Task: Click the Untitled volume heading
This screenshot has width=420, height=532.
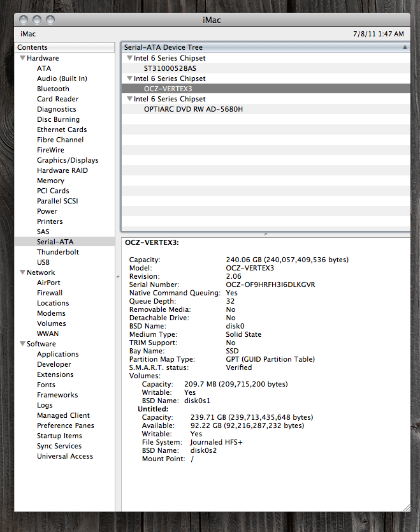Action: [153, 409]
